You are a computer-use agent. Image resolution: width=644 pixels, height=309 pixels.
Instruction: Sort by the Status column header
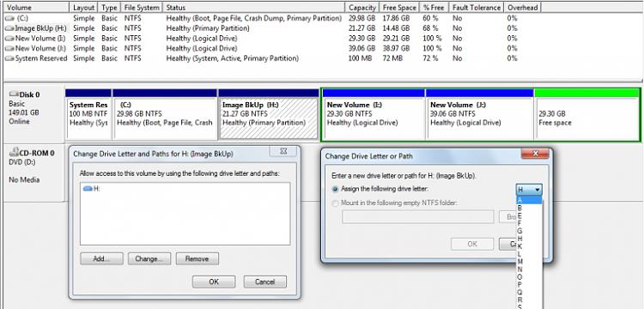pyautogui.click(x=254, y=8)
